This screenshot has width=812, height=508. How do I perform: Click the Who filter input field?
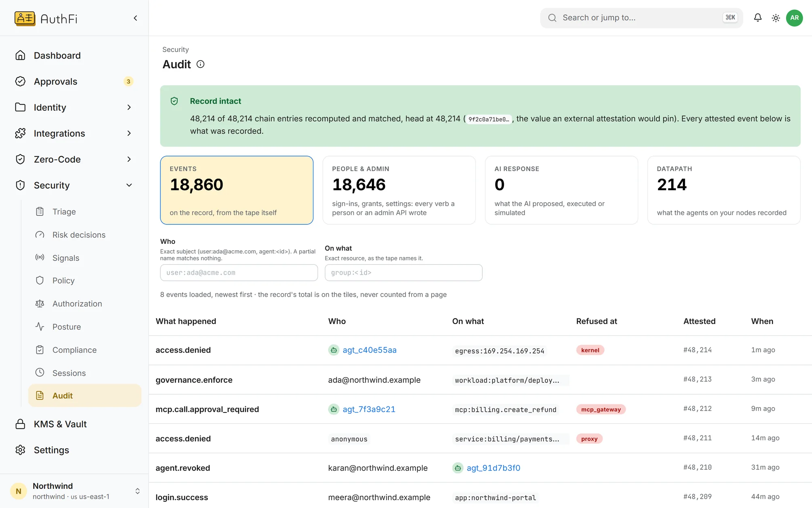tap(239, 273)
